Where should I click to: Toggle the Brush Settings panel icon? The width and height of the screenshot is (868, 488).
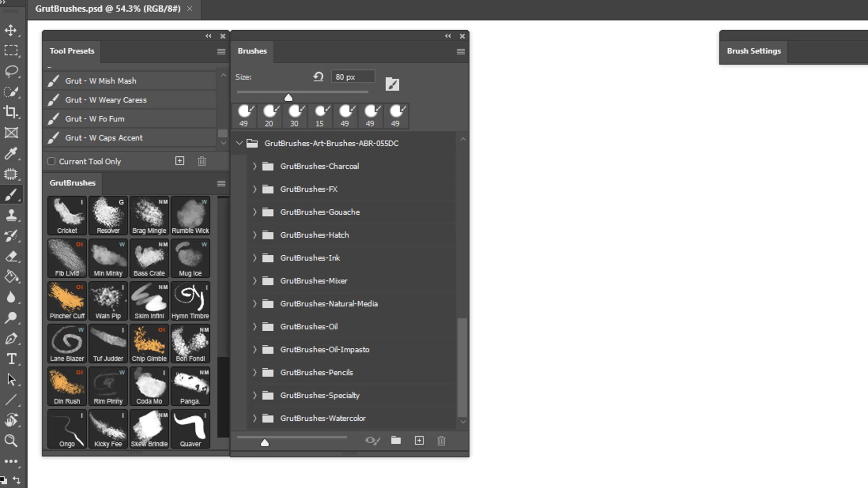[x=392, y=84]
